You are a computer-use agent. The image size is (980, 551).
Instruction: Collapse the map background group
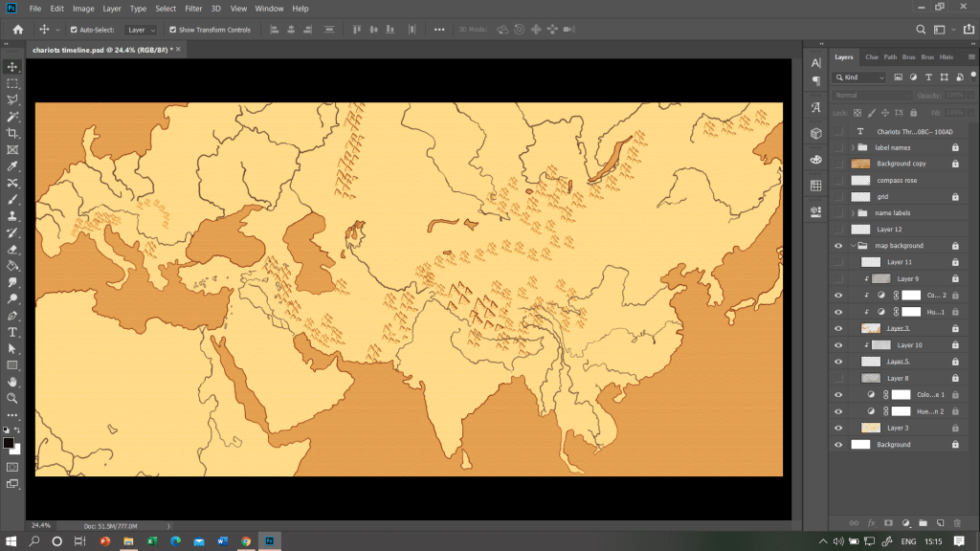tap(852, 246)
